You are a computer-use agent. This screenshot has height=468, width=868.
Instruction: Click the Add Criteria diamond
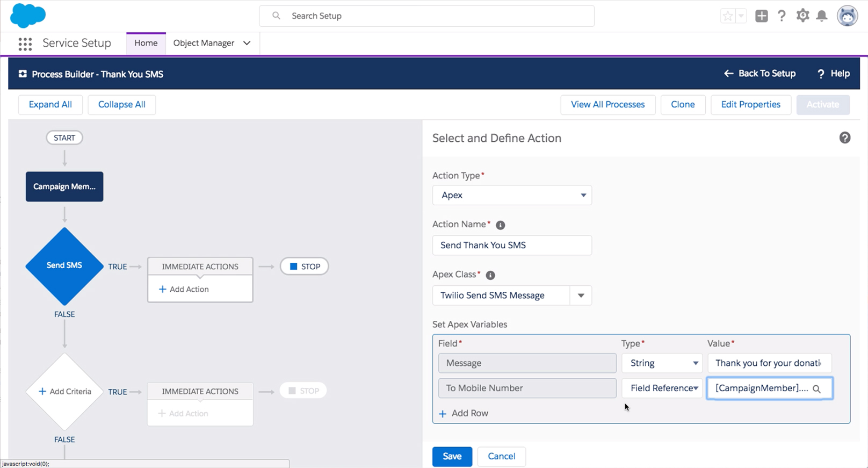(64, 391)
